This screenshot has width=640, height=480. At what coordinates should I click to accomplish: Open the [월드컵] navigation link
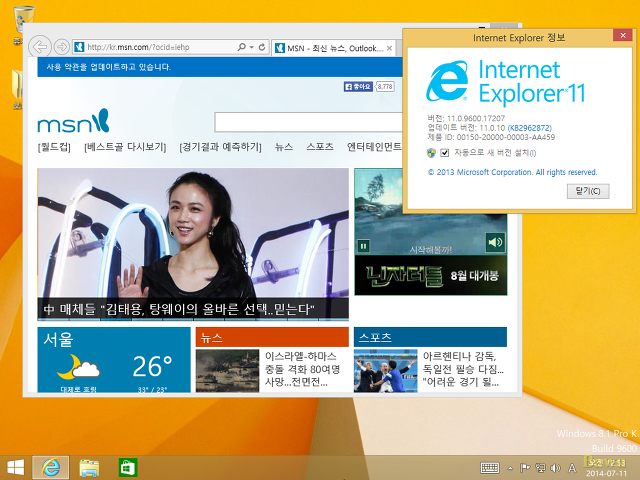(54, 147)
